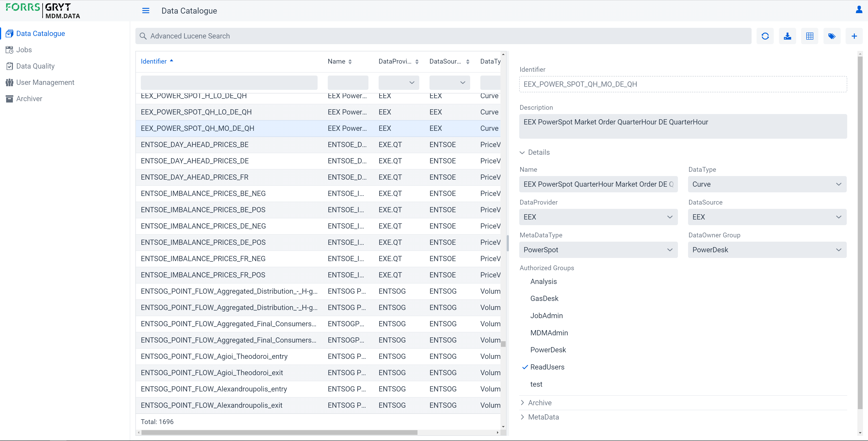This screenshot has height=441, width=868.
Task: Click the table vertical scrollbar thumb
Action: (503, 344)
